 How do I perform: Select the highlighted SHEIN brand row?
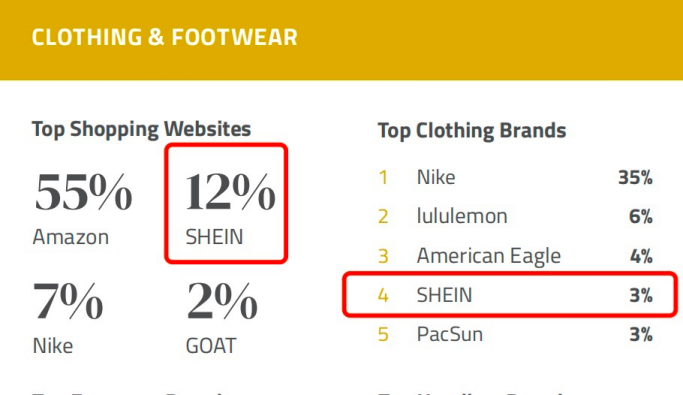point(510,294)
